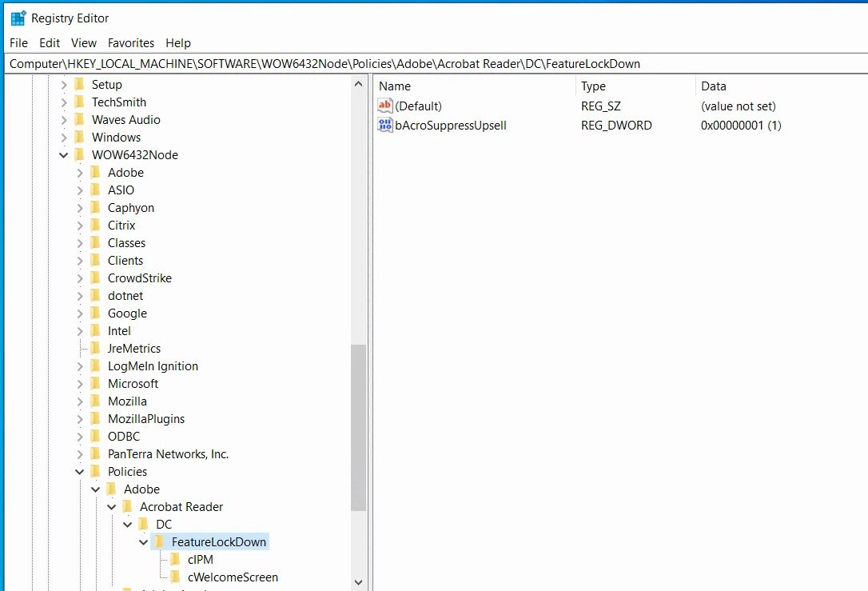Click the DC key folder icon
Screen dimensions: 868x591
[143, 524]
